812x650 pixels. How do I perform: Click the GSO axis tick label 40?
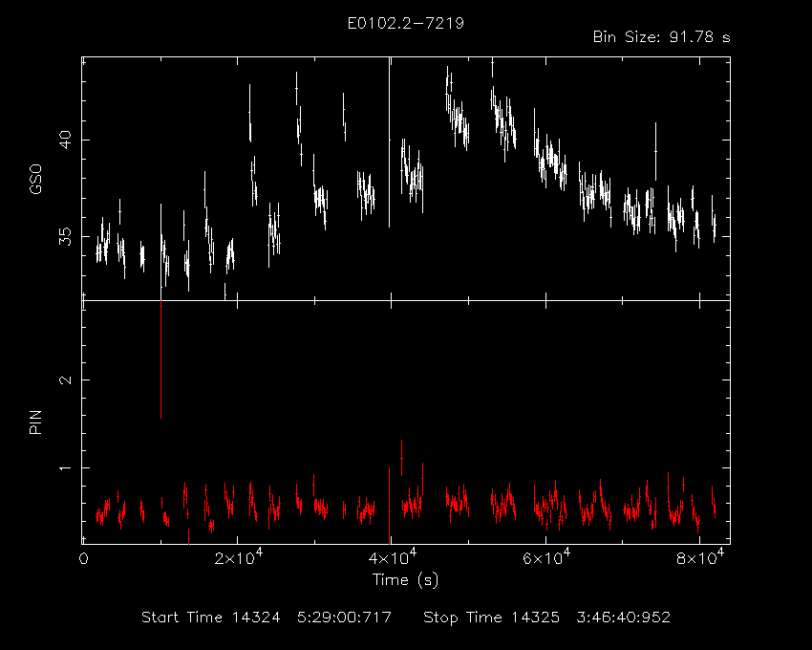tap(65, 140)
